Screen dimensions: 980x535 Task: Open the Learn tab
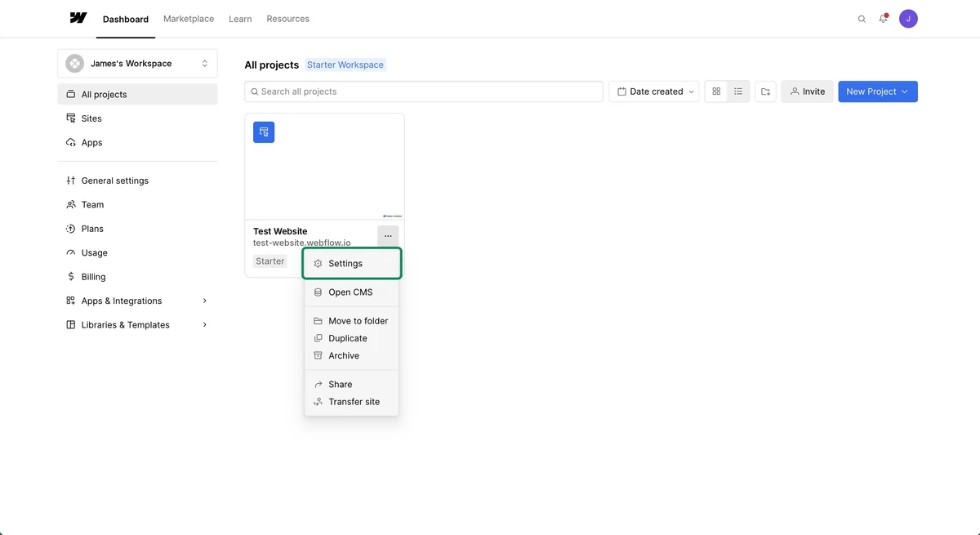coord(240,19)
